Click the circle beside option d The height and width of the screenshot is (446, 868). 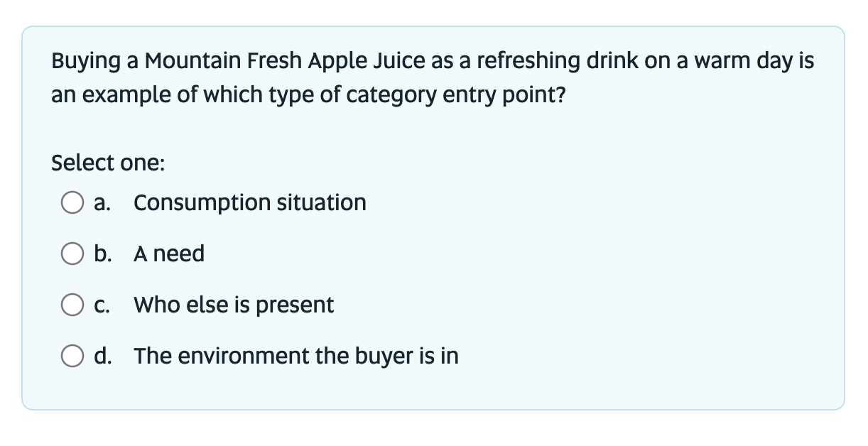[x=72, y=356]
